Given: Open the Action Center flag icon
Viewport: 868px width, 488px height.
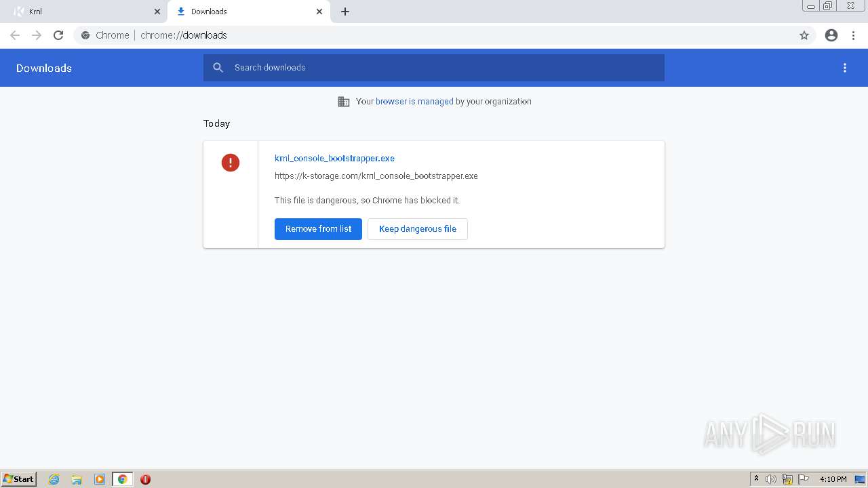Looking at the screenshot, I should pyautogui.click(x=804, y=479).
